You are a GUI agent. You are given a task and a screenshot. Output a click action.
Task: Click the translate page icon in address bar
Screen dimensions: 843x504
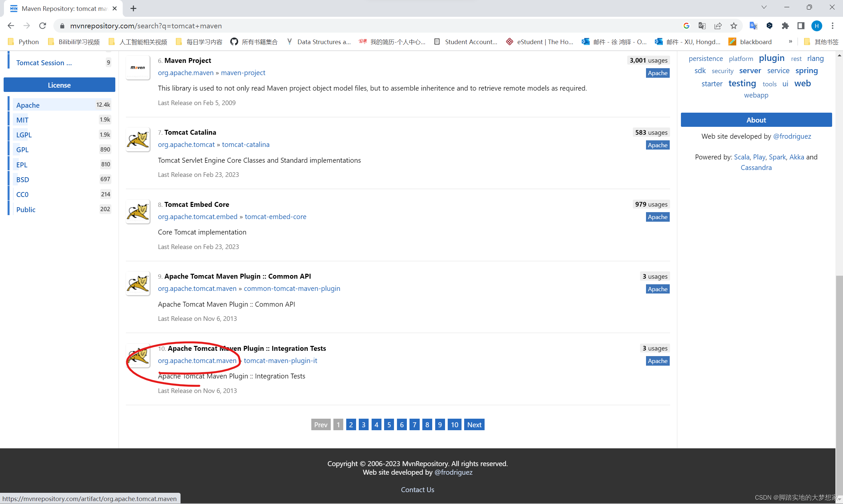click(x=702, y=26)
